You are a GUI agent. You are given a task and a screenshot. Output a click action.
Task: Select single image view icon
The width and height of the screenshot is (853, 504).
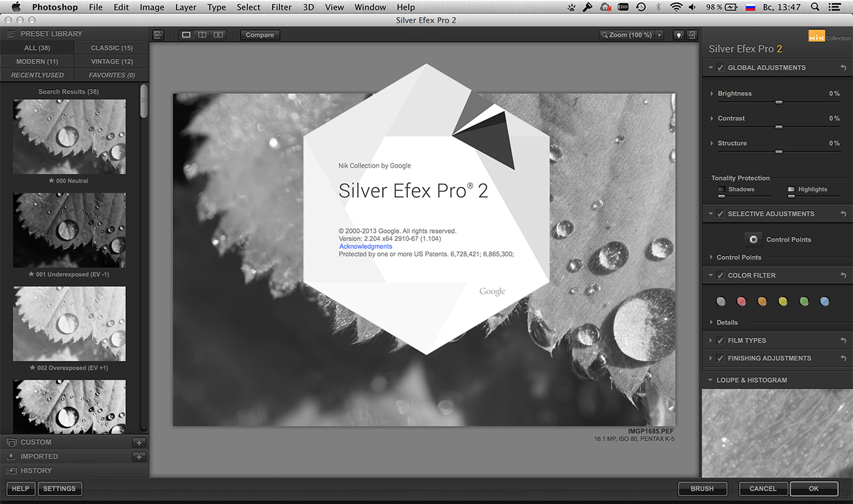tap(187, 35)
